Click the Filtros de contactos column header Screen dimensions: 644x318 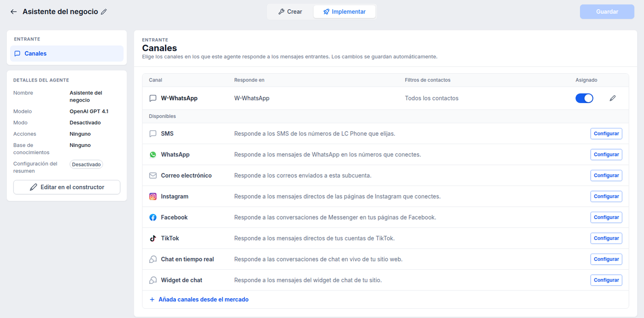click(427, 80)
